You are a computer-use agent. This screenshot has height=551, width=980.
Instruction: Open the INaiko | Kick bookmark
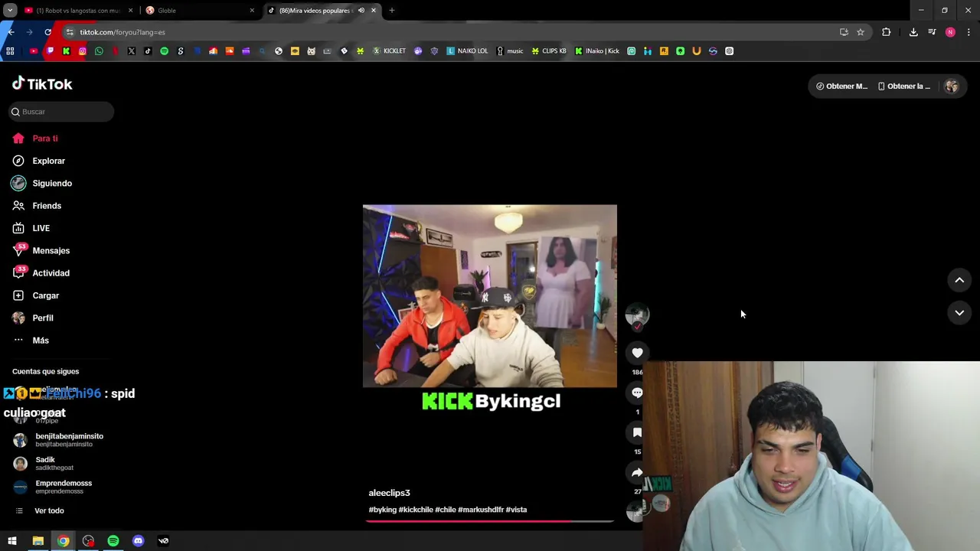point(597,51)
